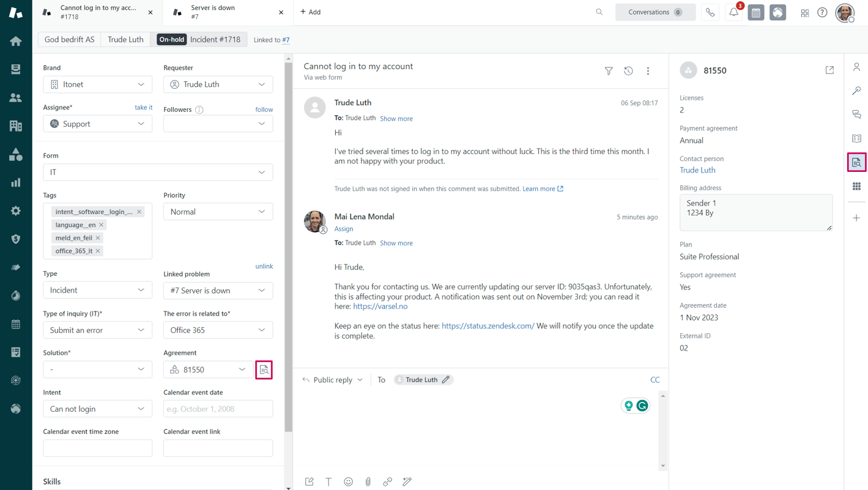The image size is (868, 490).
Task: Open the Home icon in the left sidebar
Action: point(15,42)
